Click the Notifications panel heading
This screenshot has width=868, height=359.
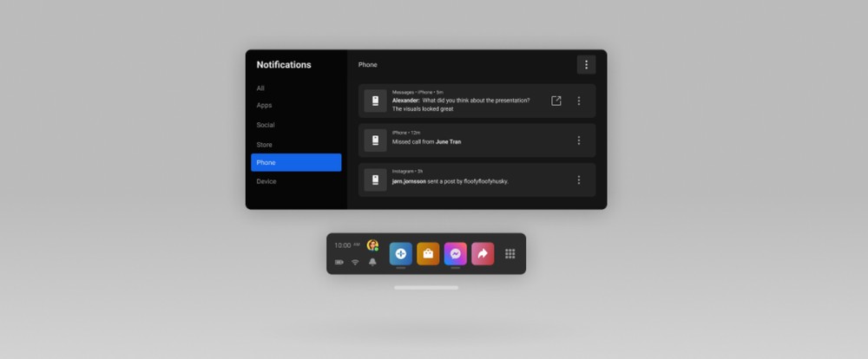tap(284, 65)
